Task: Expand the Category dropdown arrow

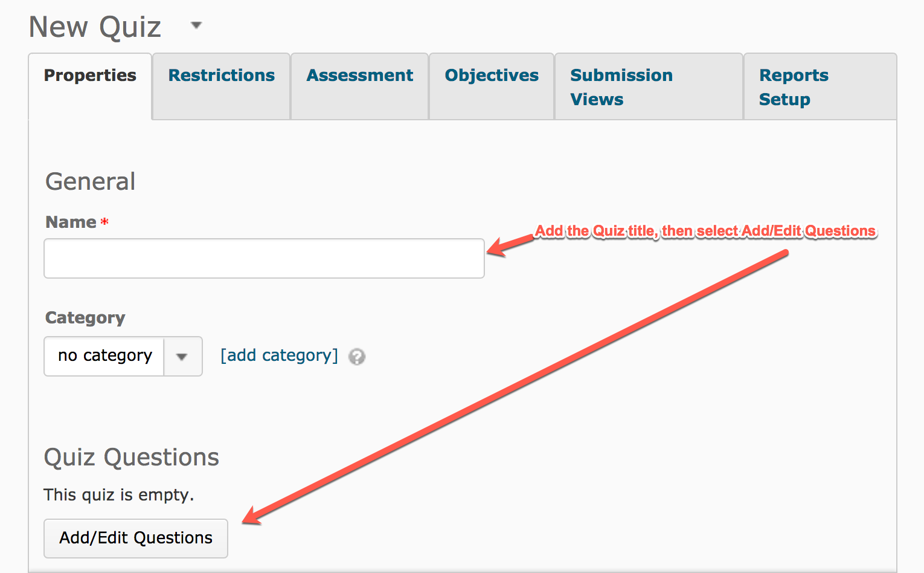Action: 182,357
